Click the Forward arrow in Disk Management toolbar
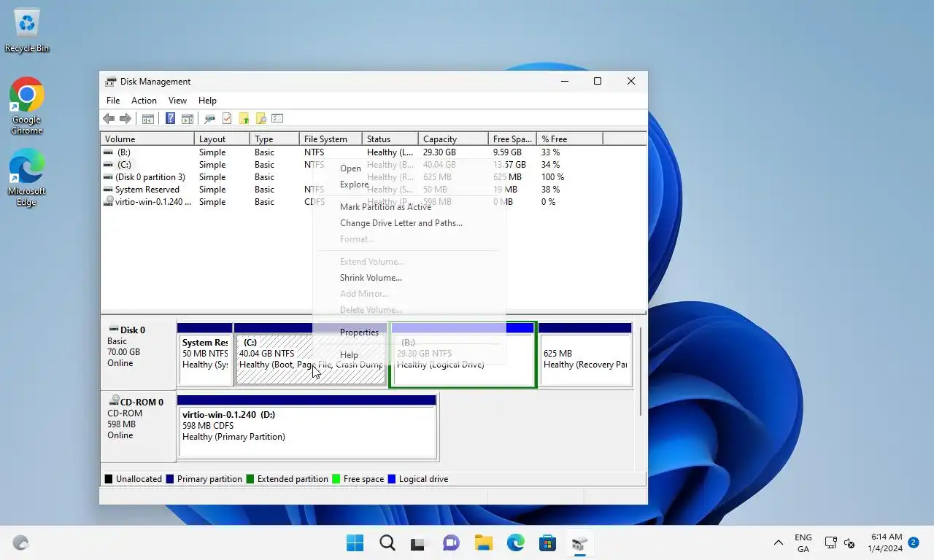 (x=126, y=119)
